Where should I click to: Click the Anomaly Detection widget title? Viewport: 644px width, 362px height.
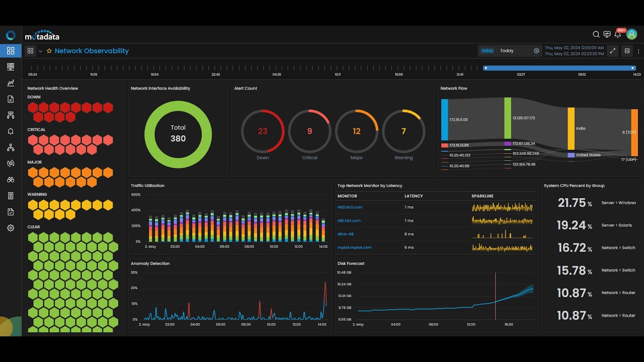point(150,263)
